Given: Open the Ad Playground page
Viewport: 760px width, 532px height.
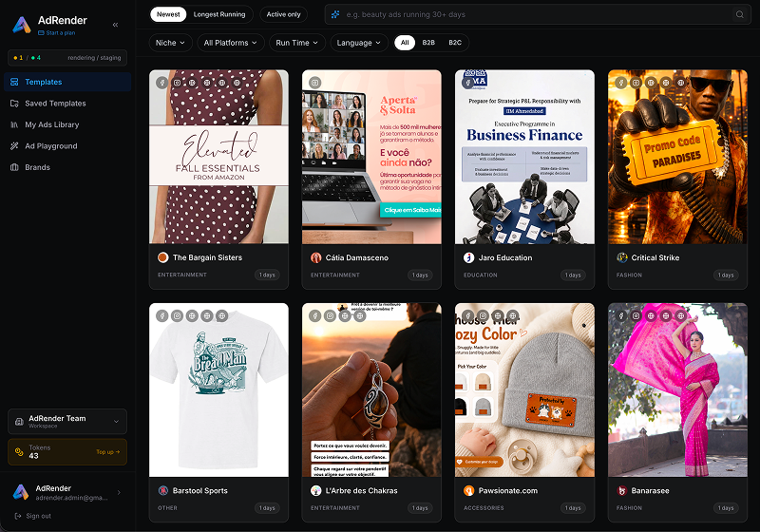Looking at the screenshot, I should click(67, 146).
